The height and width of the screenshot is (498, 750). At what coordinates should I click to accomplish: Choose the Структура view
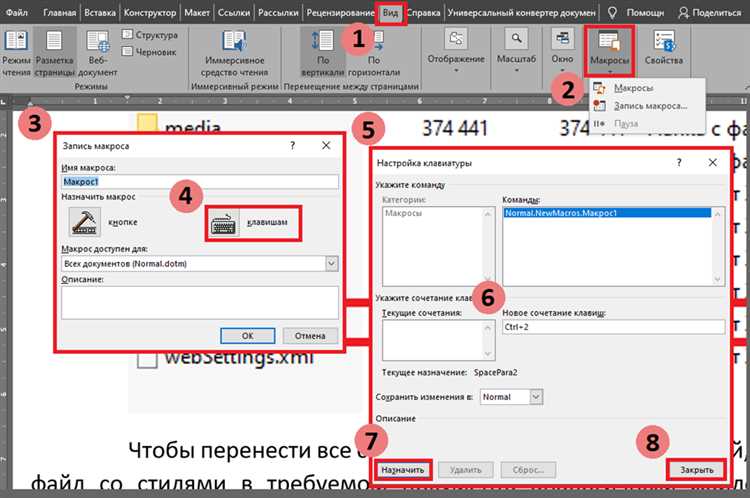point(150,35)
